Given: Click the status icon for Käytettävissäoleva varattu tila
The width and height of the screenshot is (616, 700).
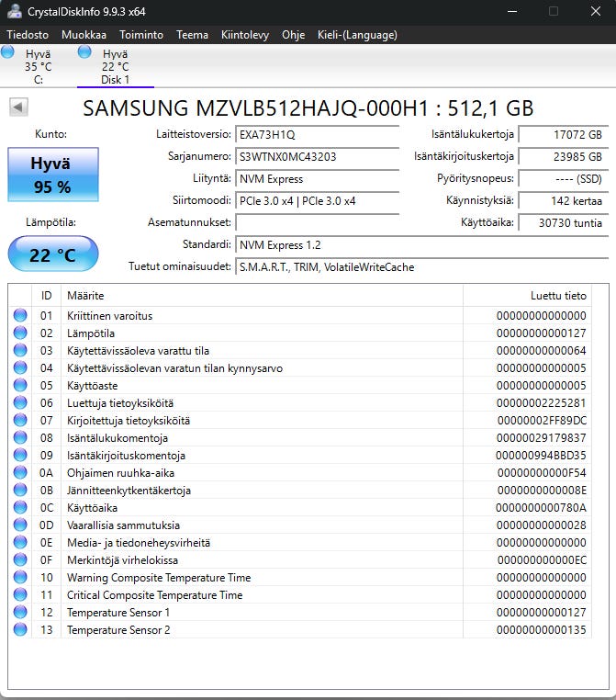Looking at the screenshot, I should tap(20, 350).
